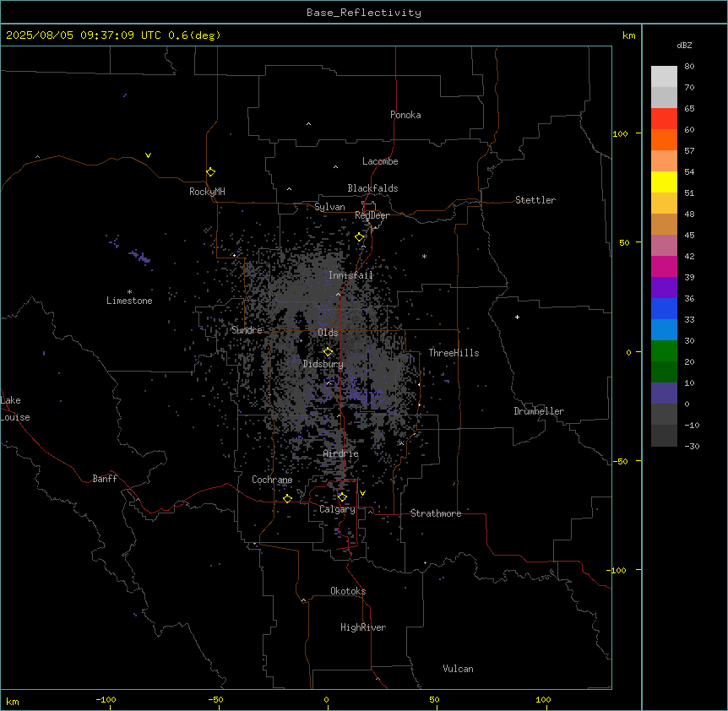Select the Stettler label

point(535,200)
